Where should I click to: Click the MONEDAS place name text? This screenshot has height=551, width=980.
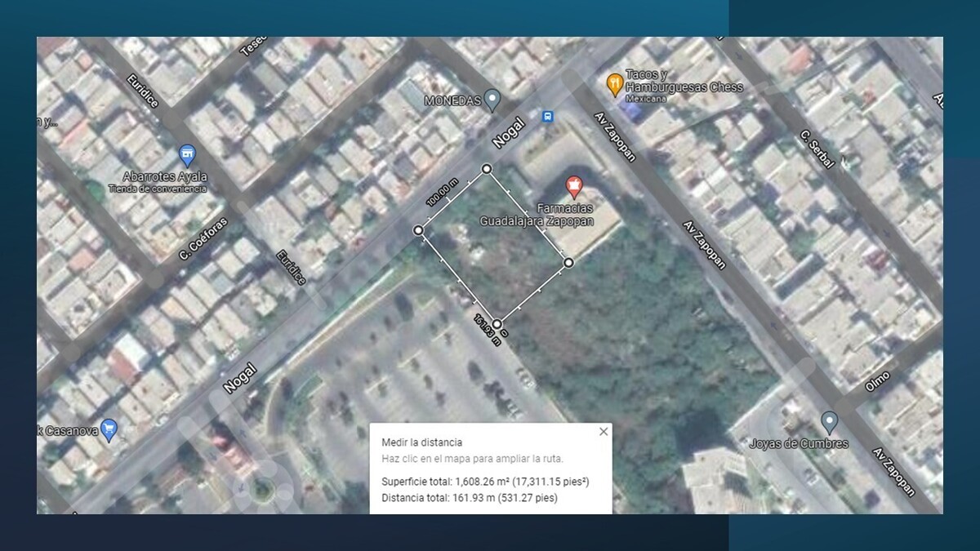tap(452, 101)
